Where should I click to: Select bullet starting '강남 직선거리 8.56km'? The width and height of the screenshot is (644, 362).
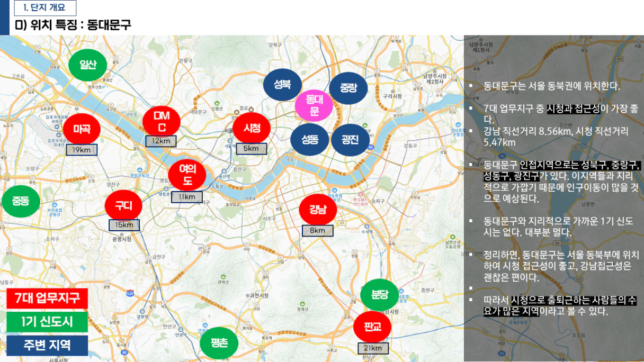tap(556, 137)
